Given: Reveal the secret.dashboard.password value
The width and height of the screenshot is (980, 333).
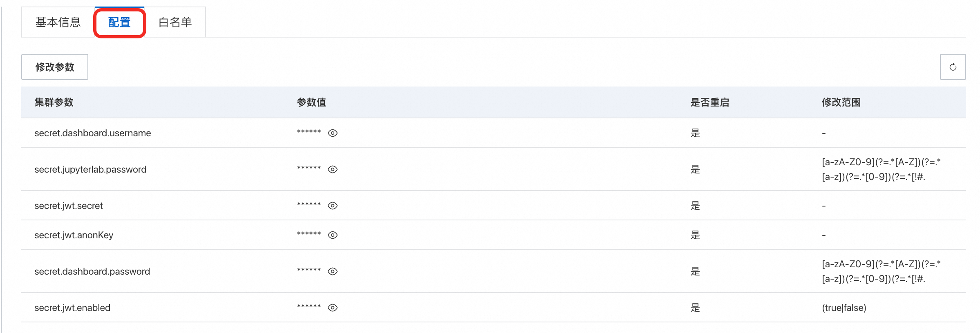Looking at the screenshot, I should pos(333,271).
